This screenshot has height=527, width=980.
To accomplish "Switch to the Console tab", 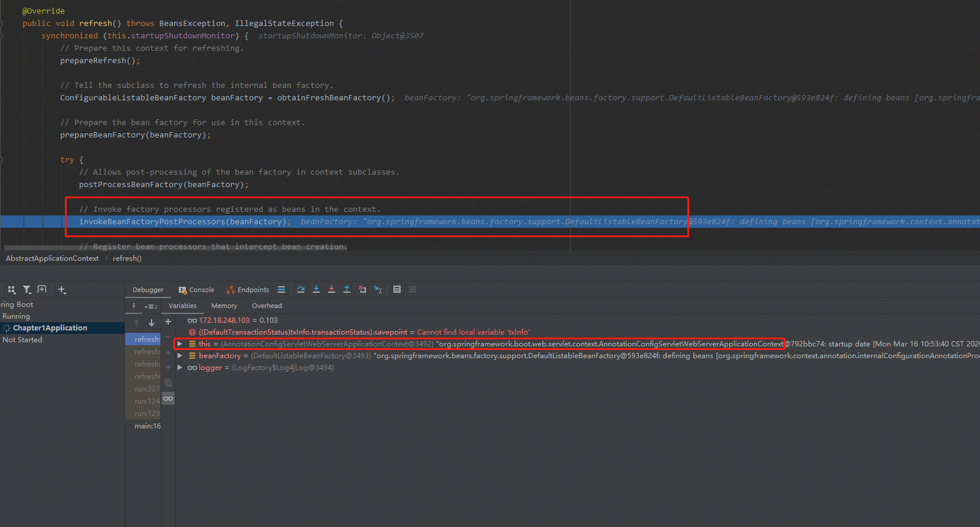I will [x=196, y=290].
